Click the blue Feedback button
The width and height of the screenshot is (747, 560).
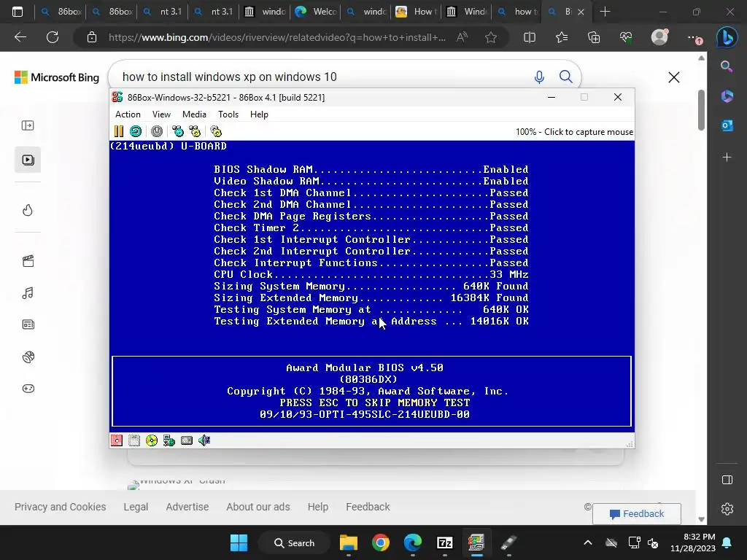[636, 514]
